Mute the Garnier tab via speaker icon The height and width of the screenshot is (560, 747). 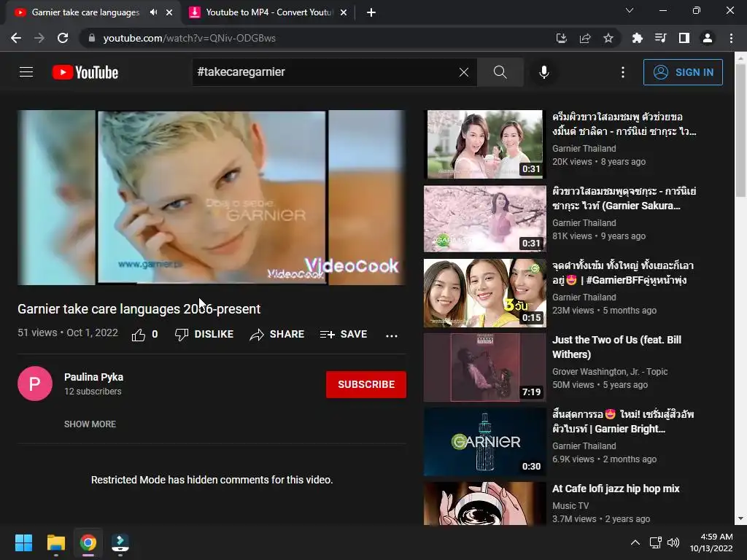[x=153, y=12]
